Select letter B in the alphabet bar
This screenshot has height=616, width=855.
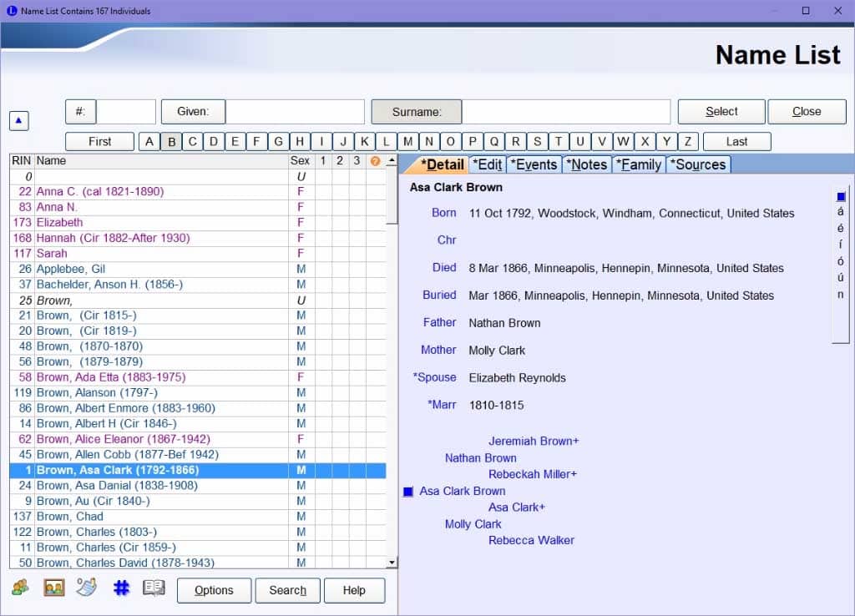171,142
